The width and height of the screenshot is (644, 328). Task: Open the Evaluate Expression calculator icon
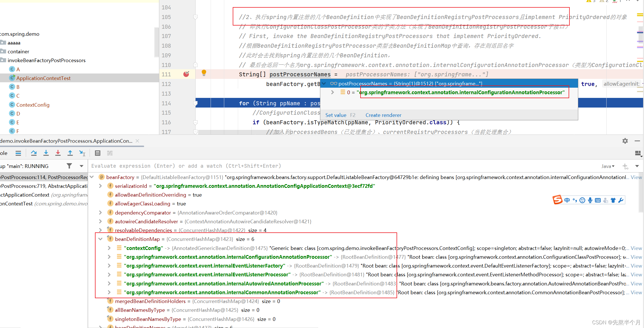[x=98, y=153]
